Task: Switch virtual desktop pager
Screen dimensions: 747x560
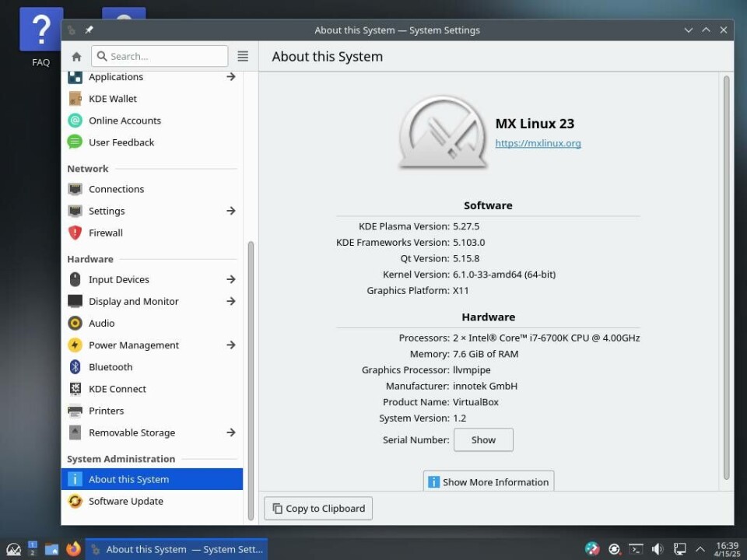Action: click(33, 550)
